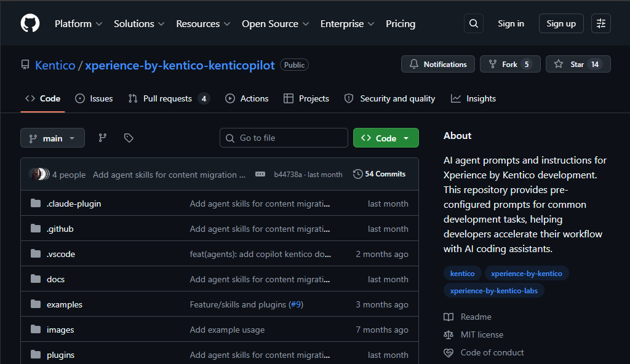Click the search magnifier icon button

click(x=474, y=23)
